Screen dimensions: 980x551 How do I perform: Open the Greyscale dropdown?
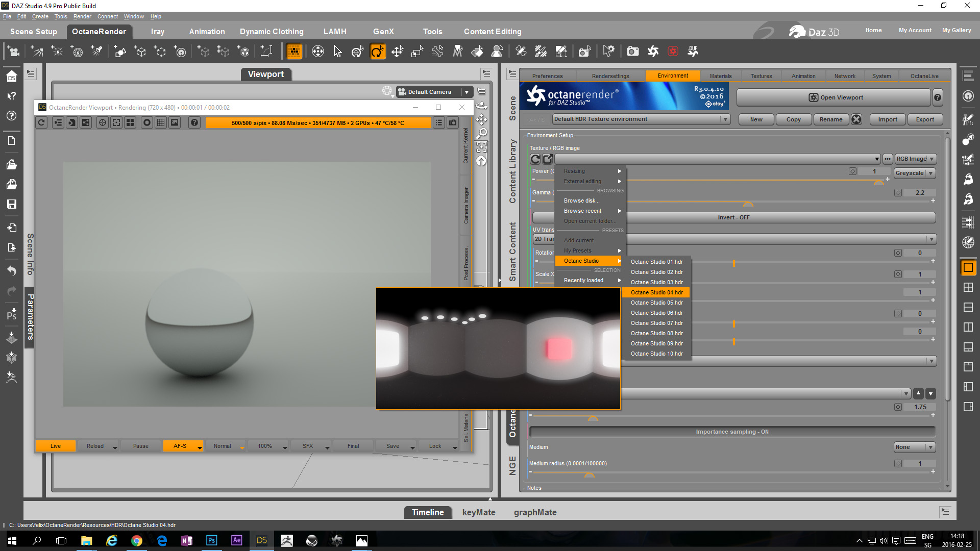(915, 173)
